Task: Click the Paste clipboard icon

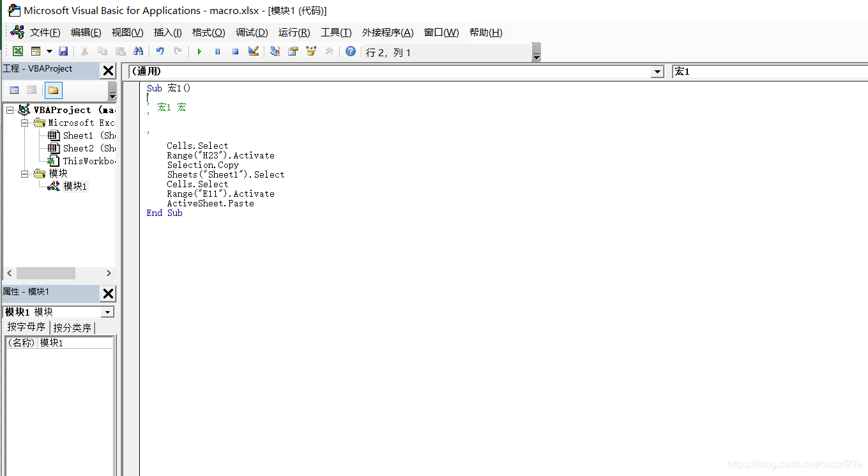Action: (x=120, y=52)
